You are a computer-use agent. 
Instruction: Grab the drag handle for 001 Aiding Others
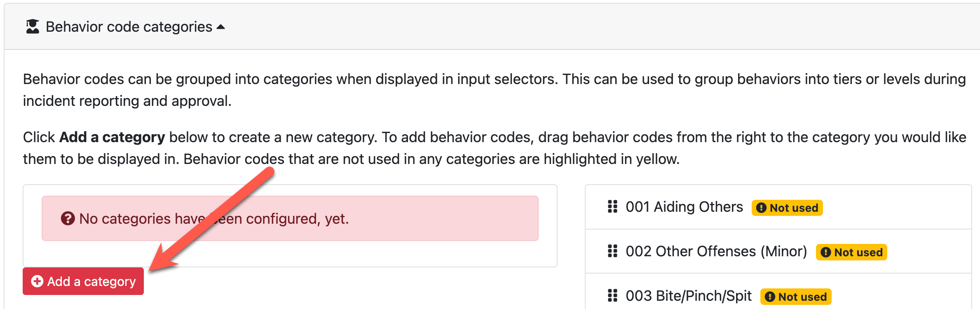pos(612,207)
